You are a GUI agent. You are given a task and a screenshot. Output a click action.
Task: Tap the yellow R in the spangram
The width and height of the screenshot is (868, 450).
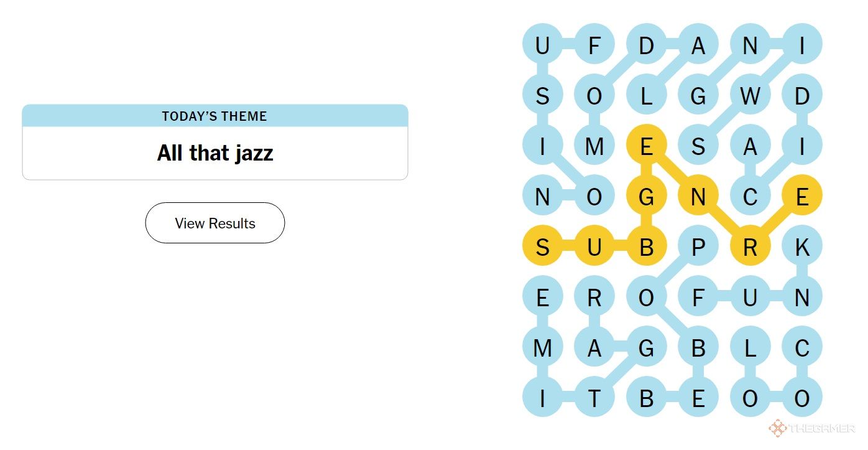click(x=750, y=247)
